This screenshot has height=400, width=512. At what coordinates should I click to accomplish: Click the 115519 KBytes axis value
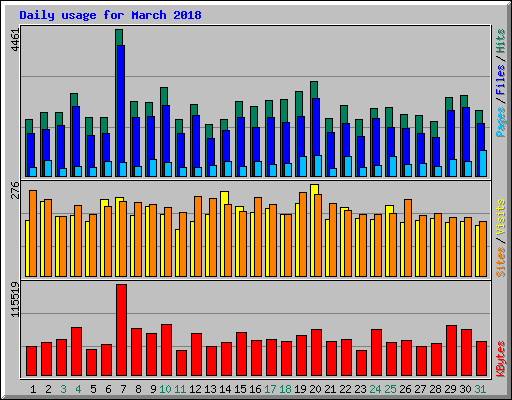16,299
